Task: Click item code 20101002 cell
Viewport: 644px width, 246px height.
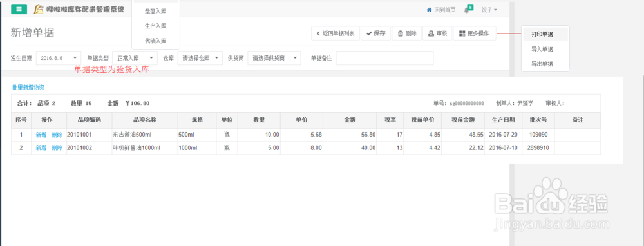Action: 89,148
